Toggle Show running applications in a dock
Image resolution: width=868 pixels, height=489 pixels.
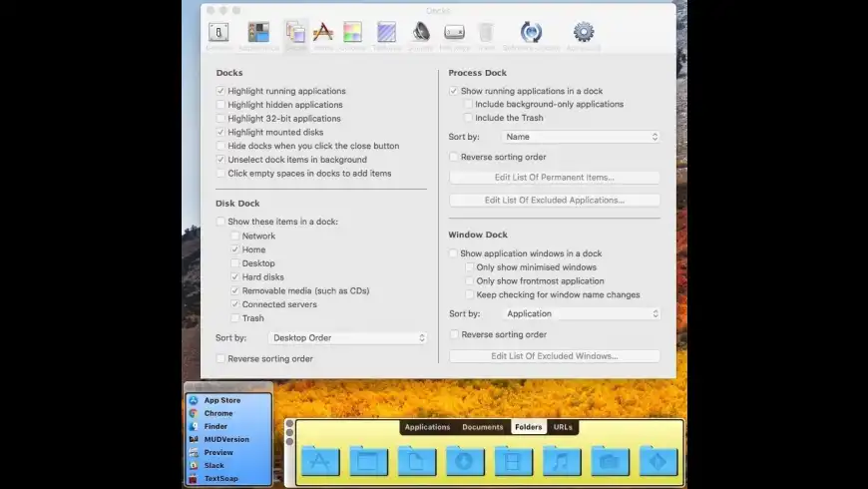click(454, 91)
